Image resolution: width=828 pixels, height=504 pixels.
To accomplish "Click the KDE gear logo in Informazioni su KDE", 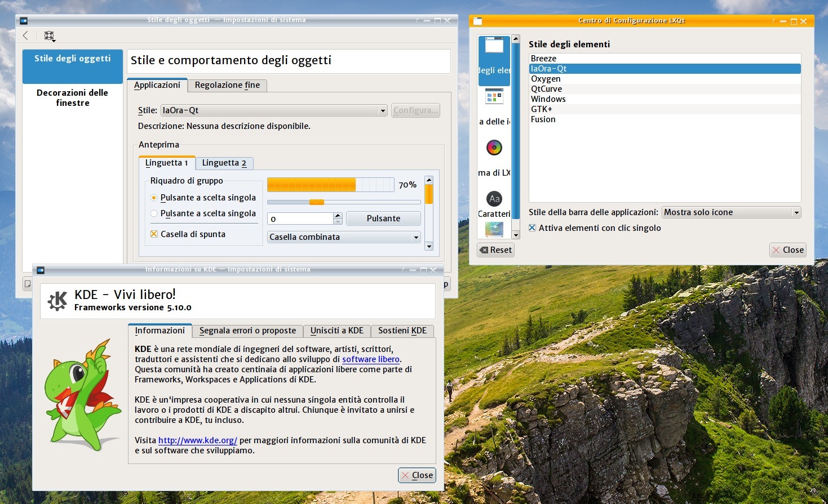I will tap(57, 301).
